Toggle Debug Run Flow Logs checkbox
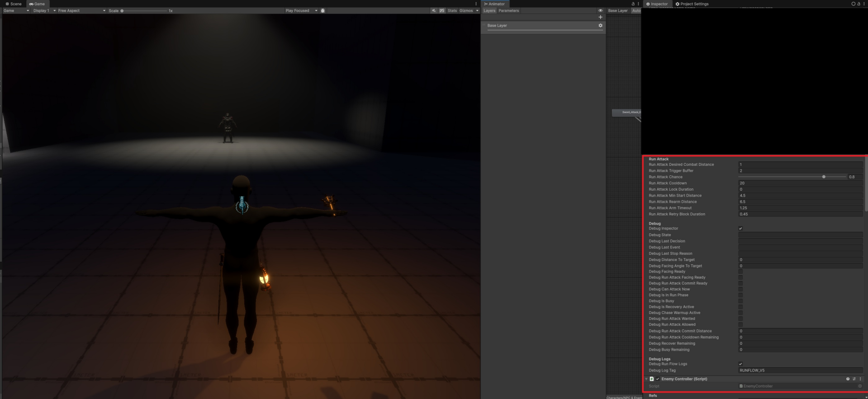Screen dimensions: 868x399 pyautogui.click(x=740, y=364)
